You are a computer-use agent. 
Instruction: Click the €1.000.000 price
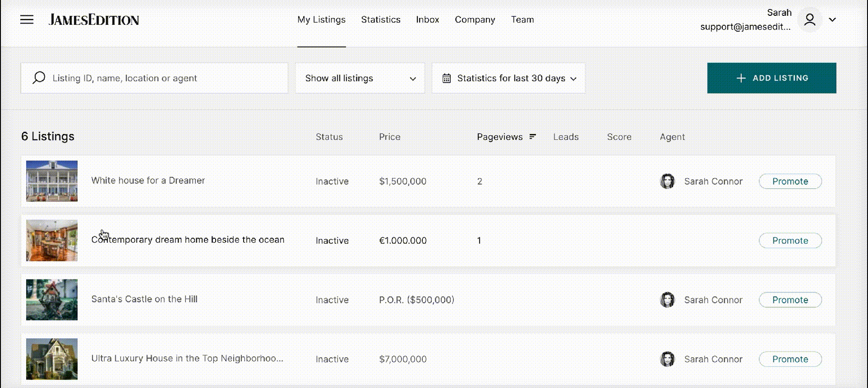403,241
